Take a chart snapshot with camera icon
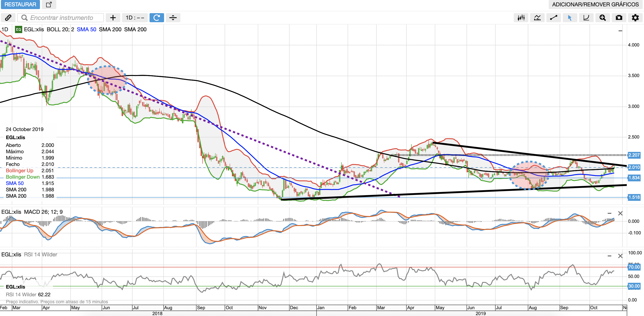 [x=619, y=18]
